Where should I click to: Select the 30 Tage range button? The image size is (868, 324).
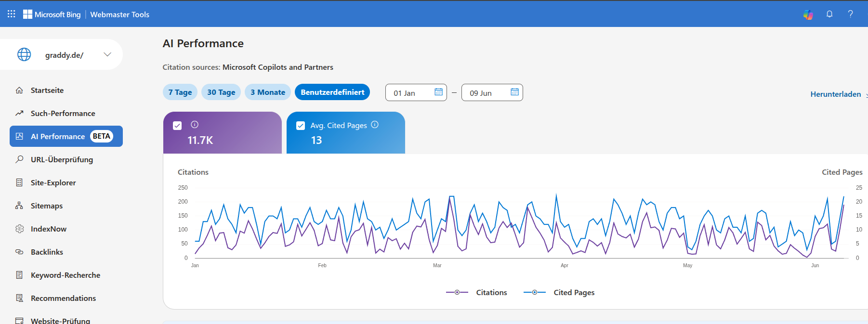pyautogui.click(x=221, y=92)
